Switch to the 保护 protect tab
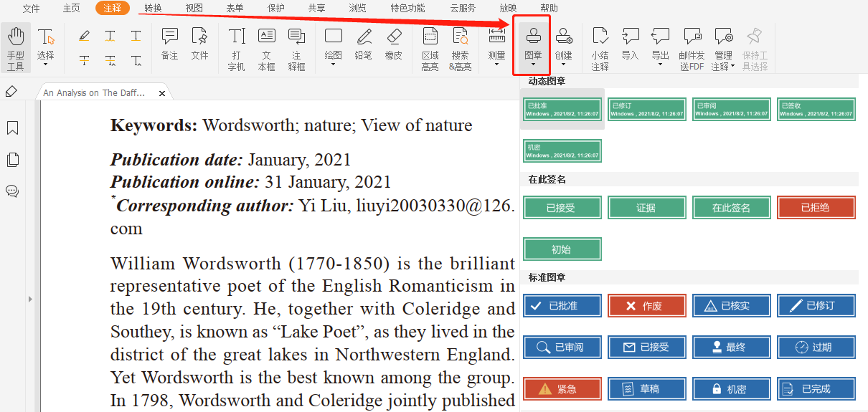 point(275,8)
